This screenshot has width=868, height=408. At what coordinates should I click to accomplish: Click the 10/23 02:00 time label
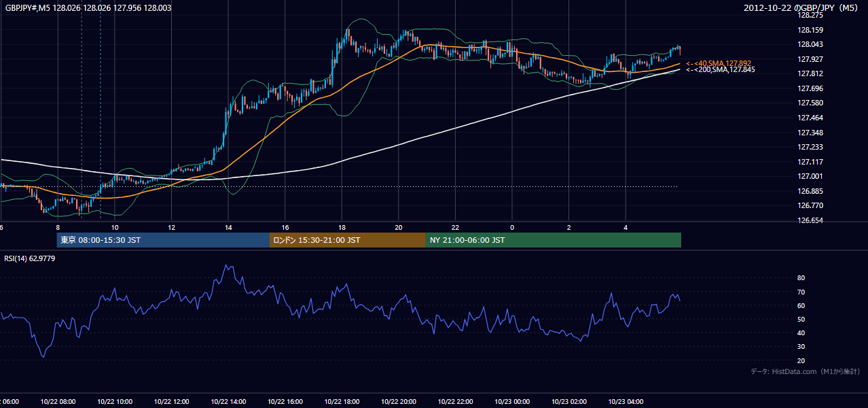click(568, 402)
